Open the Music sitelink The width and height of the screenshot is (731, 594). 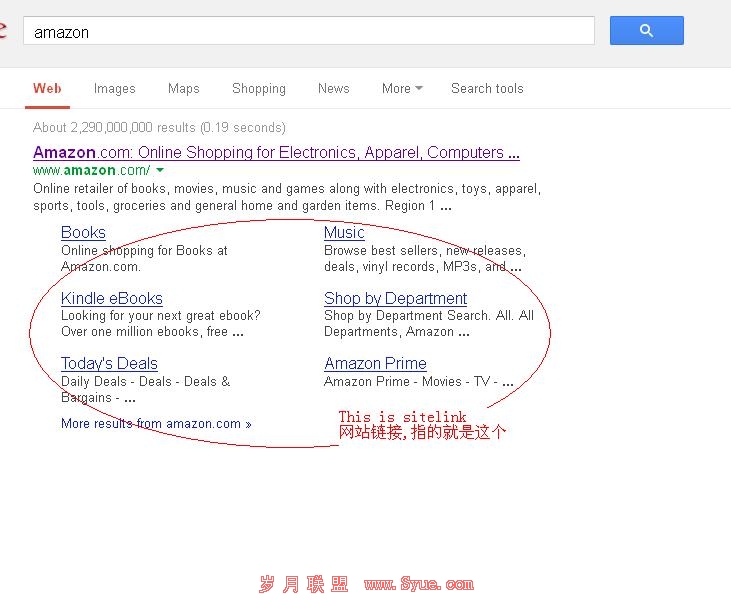(344, 232)
